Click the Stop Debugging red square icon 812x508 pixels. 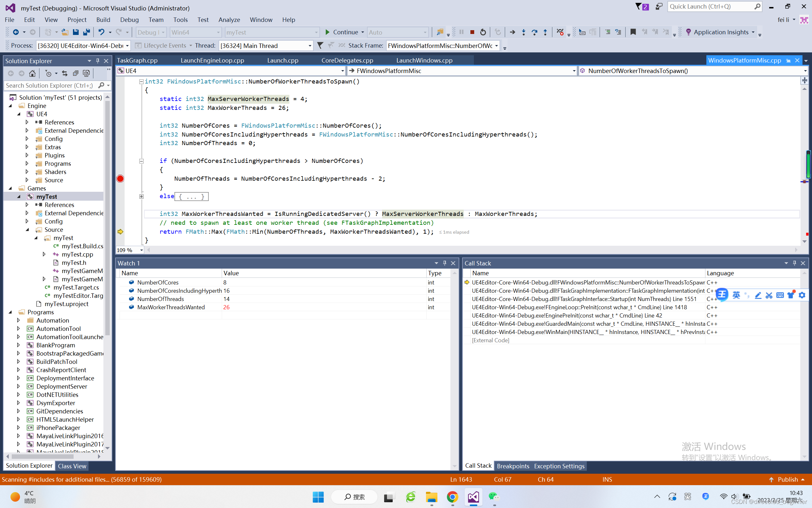[472, 32]
